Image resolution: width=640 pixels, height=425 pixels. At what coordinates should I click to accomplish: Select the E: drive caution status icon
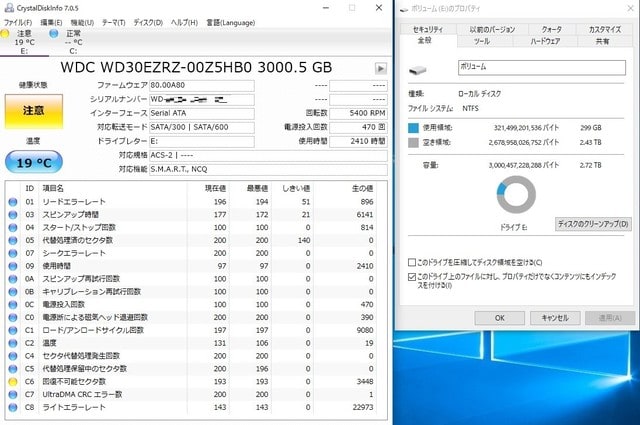[x=5, y=34]
